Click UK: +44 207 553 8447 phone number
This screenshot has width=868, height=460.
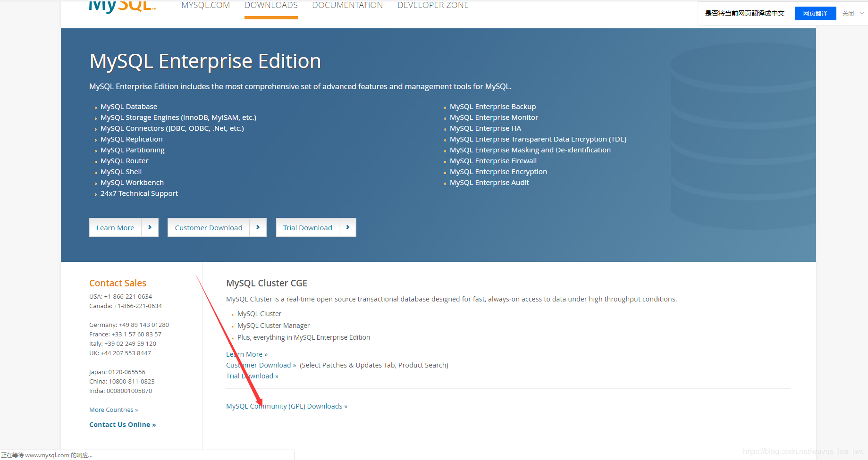[120, 353]
